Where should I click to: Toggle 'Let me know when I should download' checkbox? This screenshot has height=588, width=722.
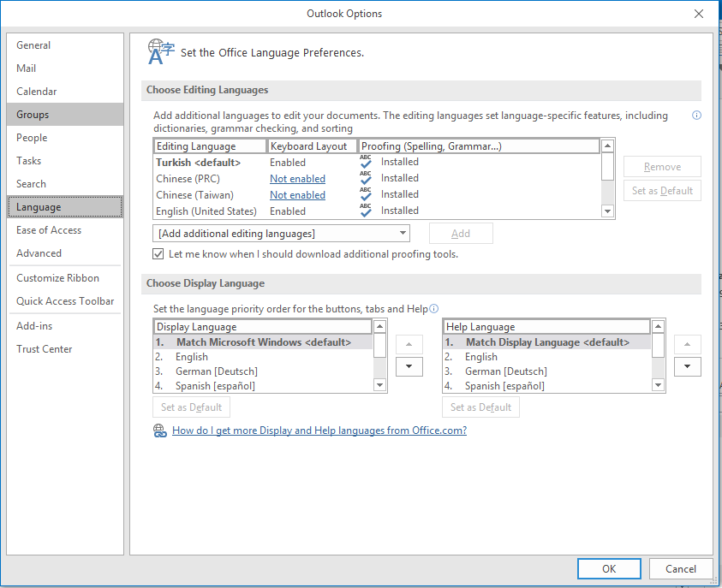[158, 254]
